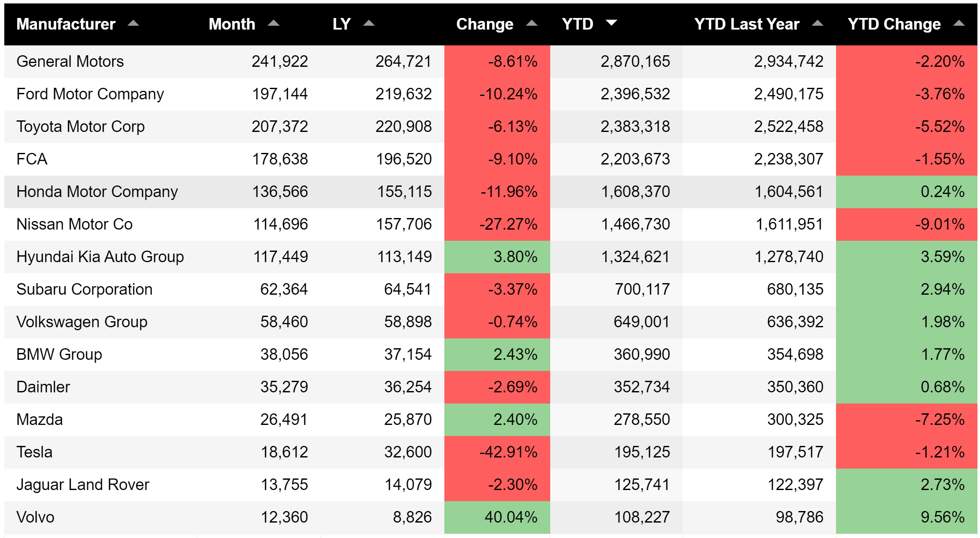Click Volkswagen Group LY value 58,898
This screenshot has height=538, width=980.
point(408,322)
